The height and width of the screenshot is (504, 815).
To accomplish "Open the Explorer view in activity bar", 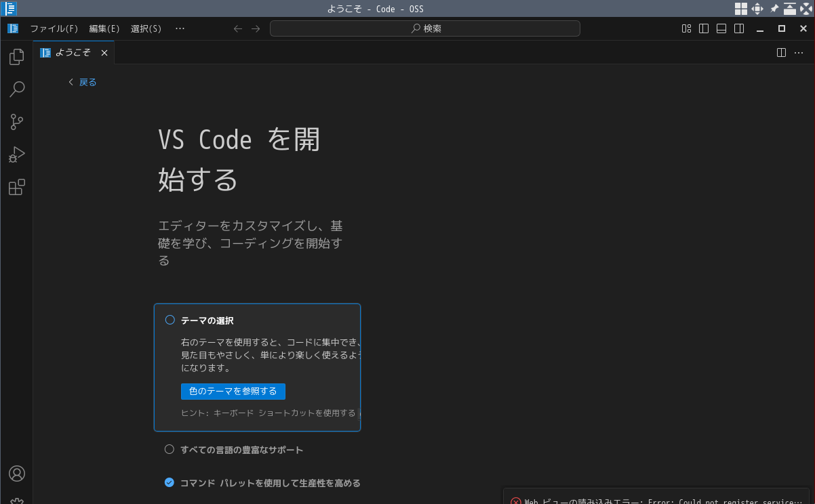I will pyautogui.click(x=16, y=57).
